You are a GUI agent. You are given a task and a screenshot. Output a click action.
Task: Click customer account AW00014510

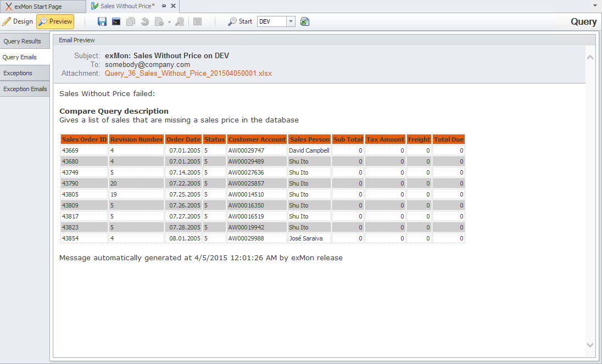[246, 194]
